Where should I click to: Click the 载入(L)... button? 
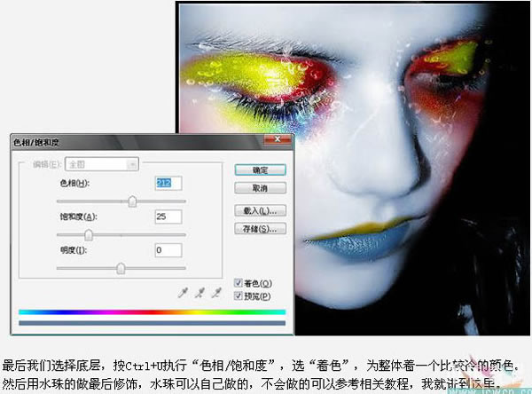(x=260, y=210)
